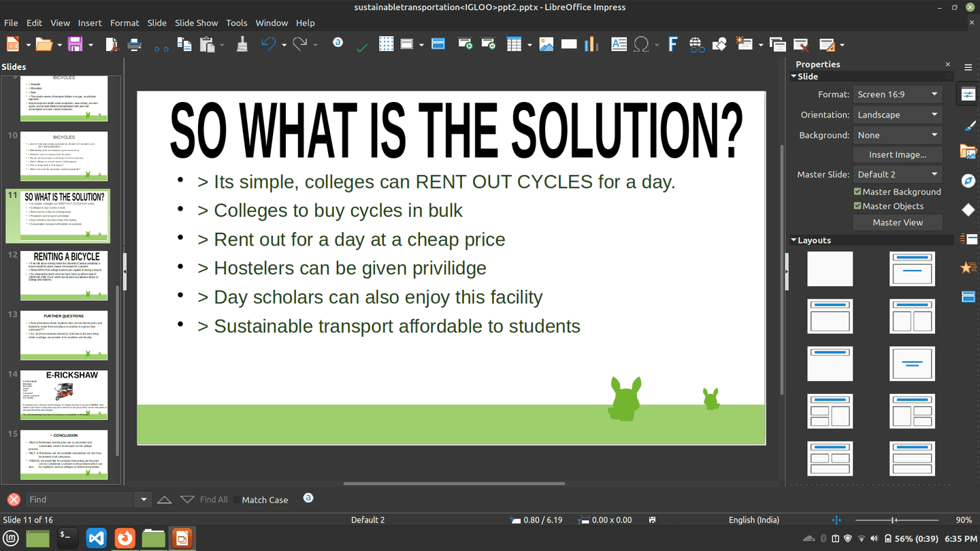Click the Delete Slide icon
This screenshot has width=980, height=551.
click(x=801, y=44)
